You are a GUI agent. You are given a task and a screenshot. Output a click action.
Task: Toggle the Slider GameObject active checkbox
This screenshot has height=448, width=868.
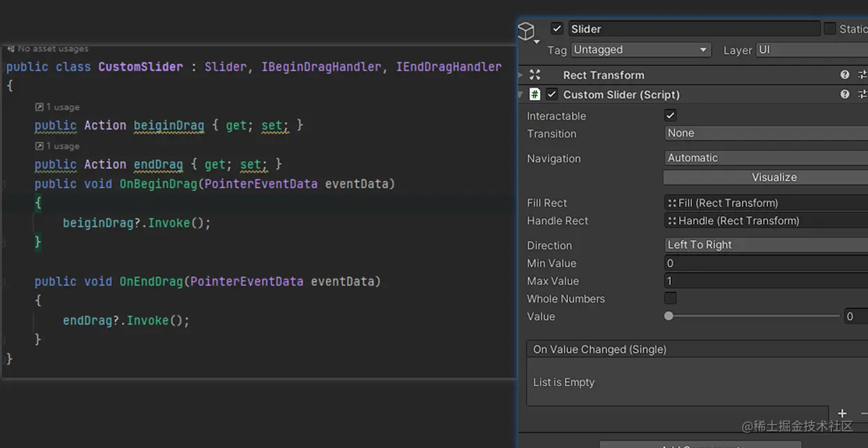coord(557,29)
